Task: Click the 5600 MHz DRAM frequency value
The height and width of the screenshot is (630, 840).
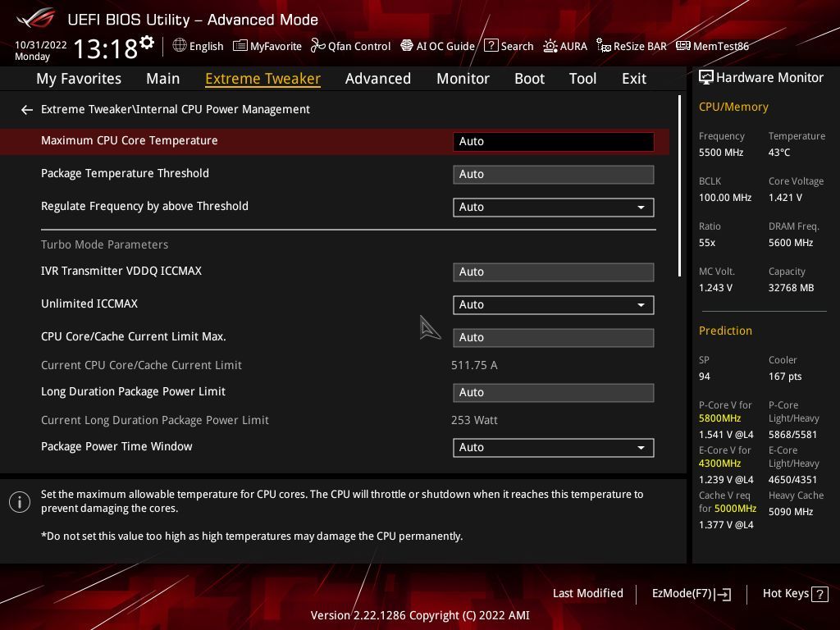Action: 790,243
